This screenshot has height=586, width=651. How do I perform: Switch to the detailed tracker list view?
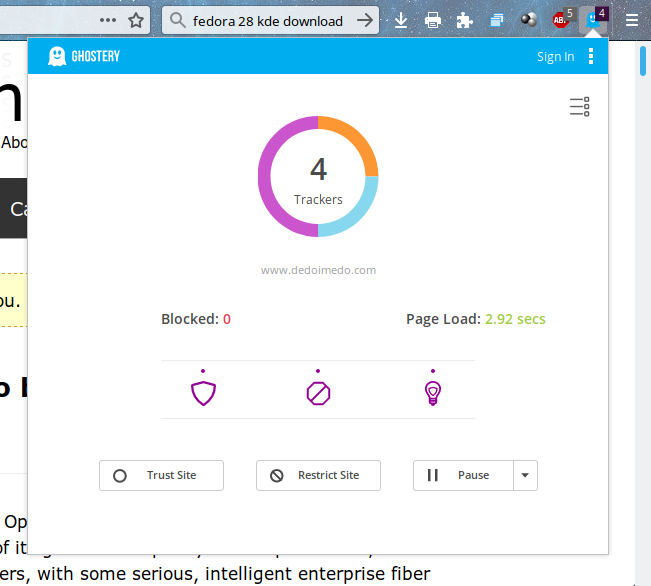point(580,107)
